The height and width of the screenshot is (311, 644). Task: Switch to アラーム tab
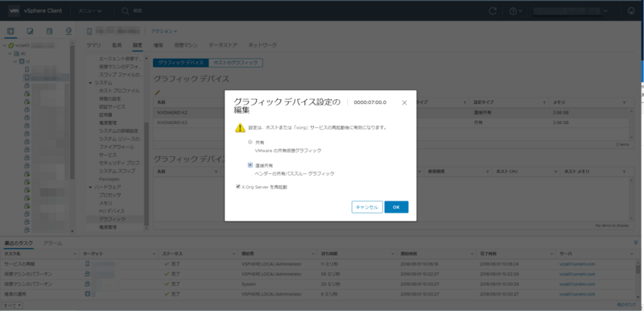[x=52, y=243]
